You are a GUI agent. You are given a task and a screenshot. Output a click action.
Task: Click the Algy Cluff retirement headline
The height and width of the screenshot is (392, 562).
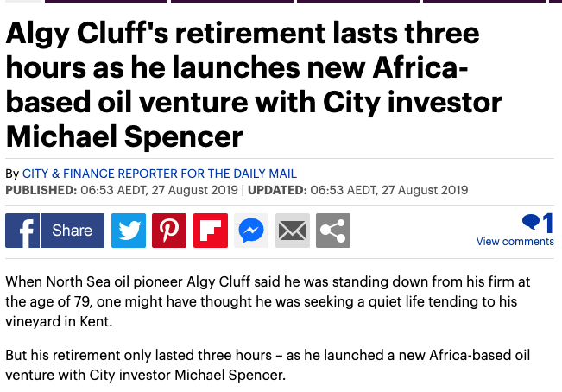point(254,85)
